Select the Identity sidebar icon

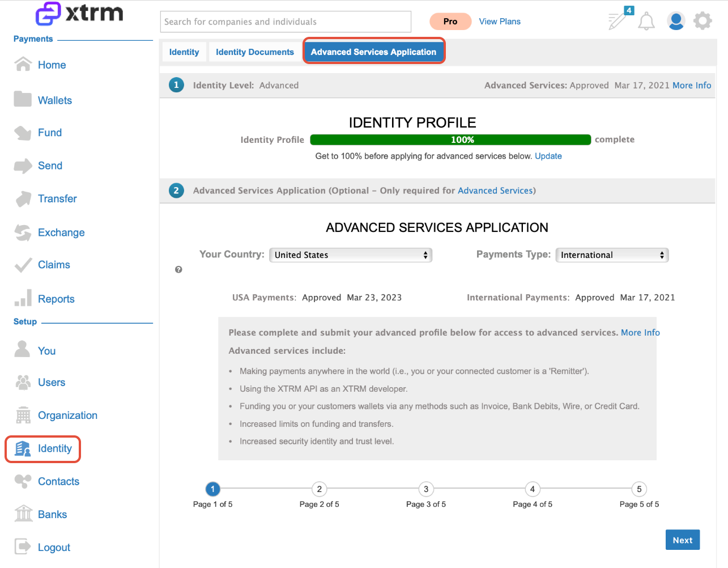tap(23, 448)
